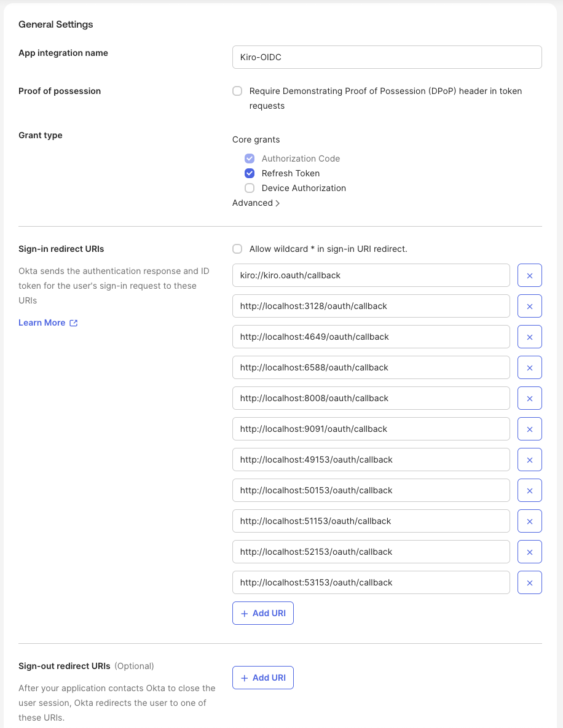
Task: Delete the localhost:3128 redirect URI
Action: click(x=529, y=306)
